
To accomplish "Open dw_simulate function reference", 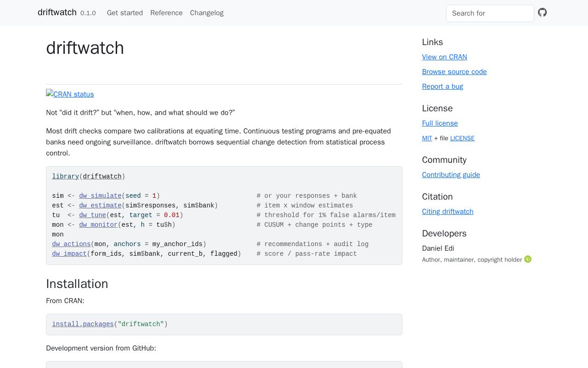I will pyautogui.click(x=100, y=196).
